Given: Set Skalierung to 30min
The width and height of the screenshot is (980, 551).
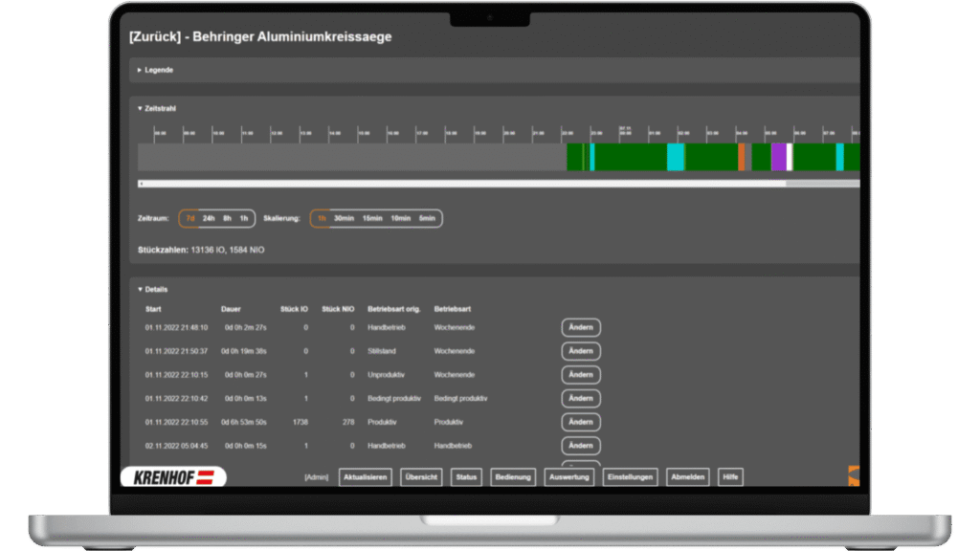Looking at the screenshot, I should coord(344,219).
